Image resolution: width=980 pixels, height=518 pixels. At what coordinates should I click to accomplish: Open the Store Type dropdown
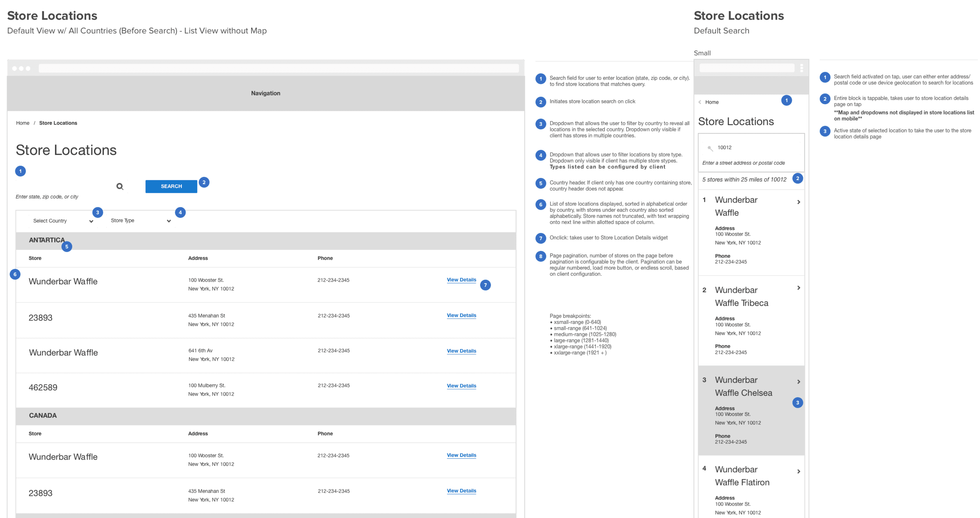140,221
